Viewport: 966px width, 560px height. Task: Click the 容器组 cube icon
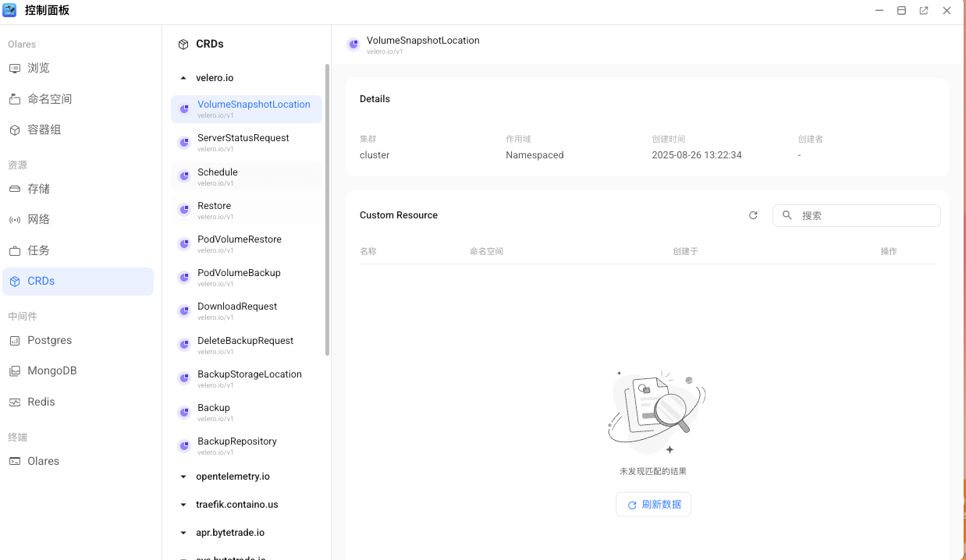(15, 130)
